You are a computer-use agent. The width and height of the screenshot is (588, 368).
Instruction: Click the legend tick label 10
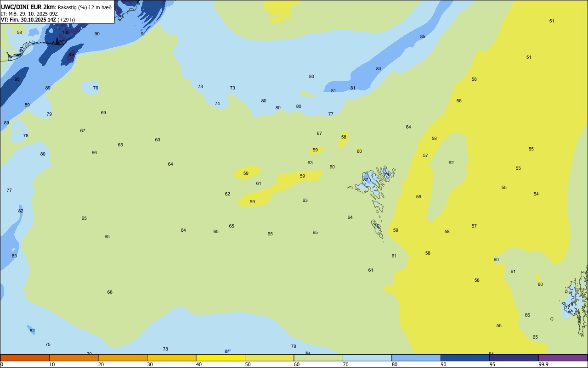click(52, 364)
